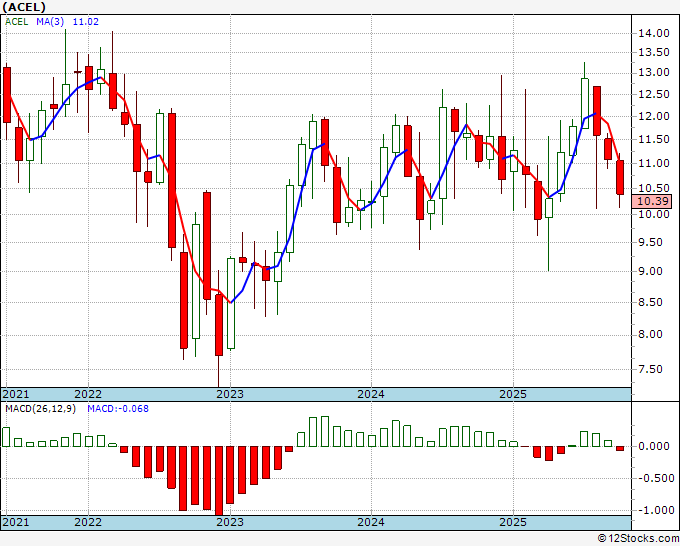This screenshot has height=546, width=680.
Task: Click the tallest green candle peaking near 13.00 in 2025
Action: (585, 103)
